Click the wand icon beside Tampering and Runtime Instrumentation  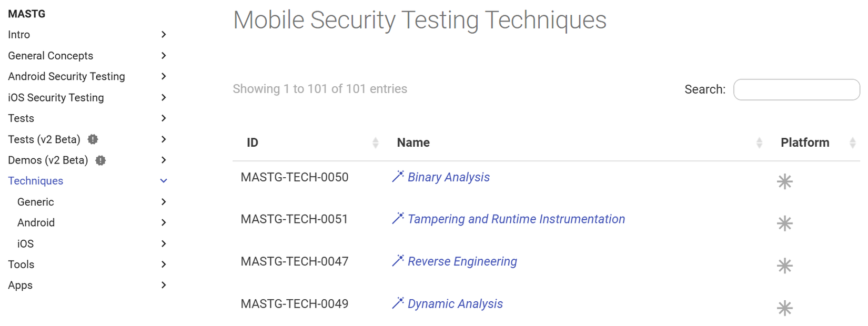click(x=398, y=219)
